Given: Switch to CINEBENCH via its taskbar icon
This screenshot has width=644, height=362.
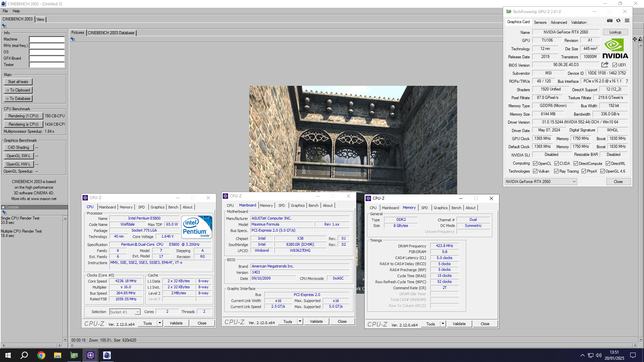Looking at the screenshot, I should click(x=107, y=355).
